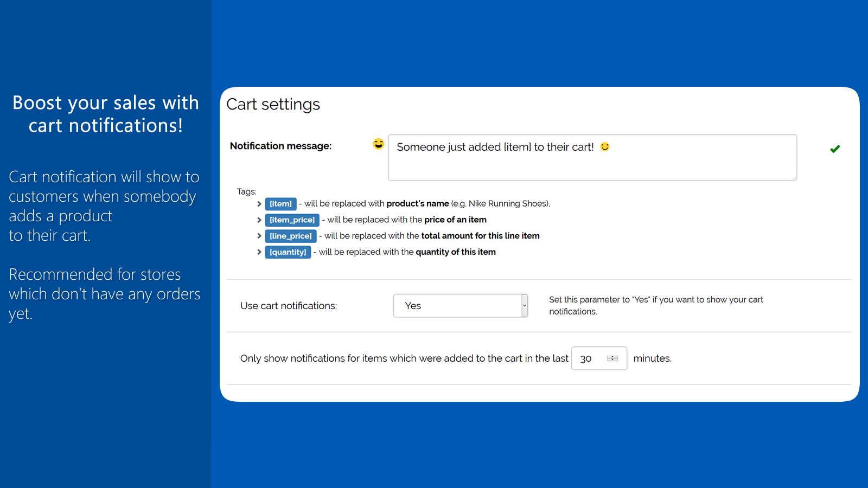Select the [line_price] tag chip

(x=291, y=236)
